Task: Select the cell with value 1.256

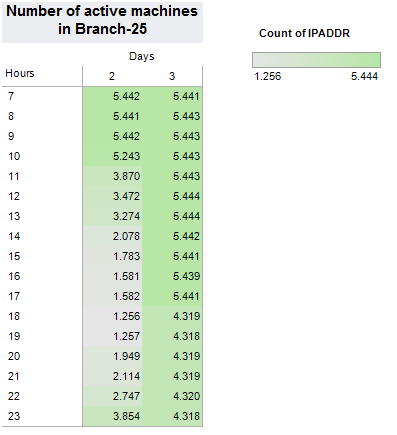Action: point(112,316)
